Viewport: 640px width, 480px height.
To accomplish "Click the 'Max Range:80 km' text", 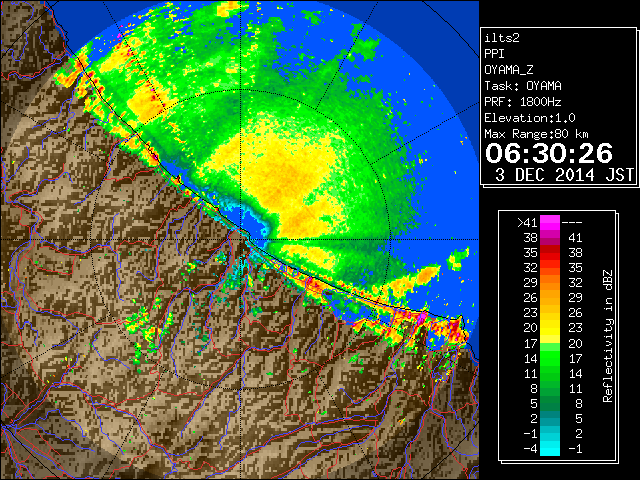I will click(x=536, y=134).
